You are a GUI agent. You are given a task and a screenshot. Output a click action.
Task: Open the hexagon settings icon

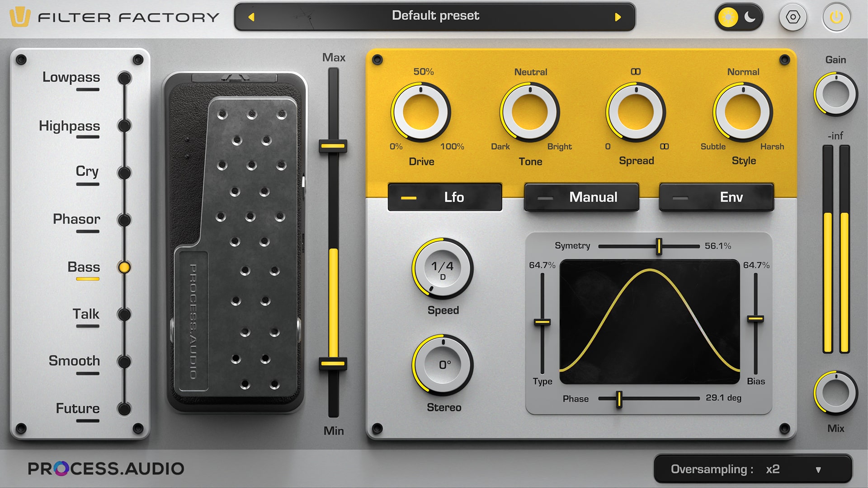(x=793, y=17)
